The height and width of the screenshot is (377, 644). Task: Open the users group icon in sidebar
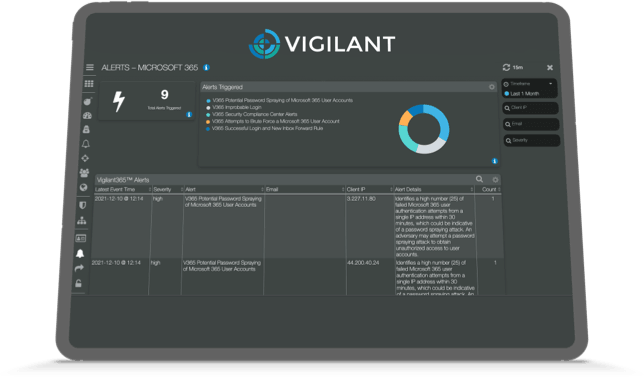(x=84, y=173)
